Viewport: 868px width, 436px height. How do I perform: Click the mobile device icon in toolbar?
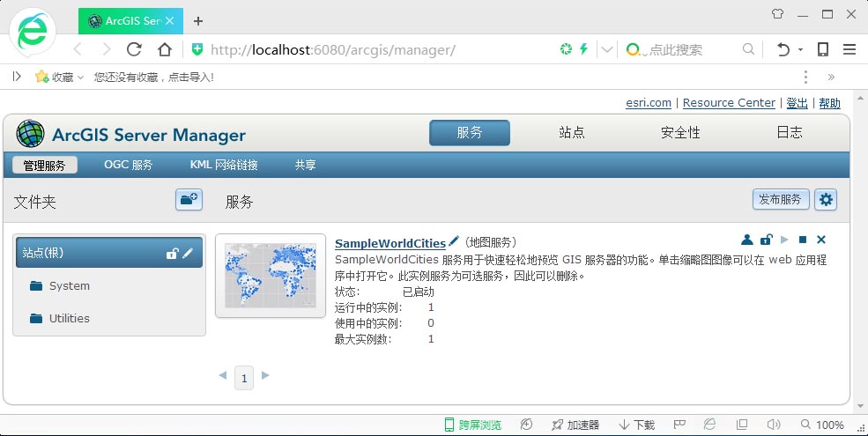point(823,49)
